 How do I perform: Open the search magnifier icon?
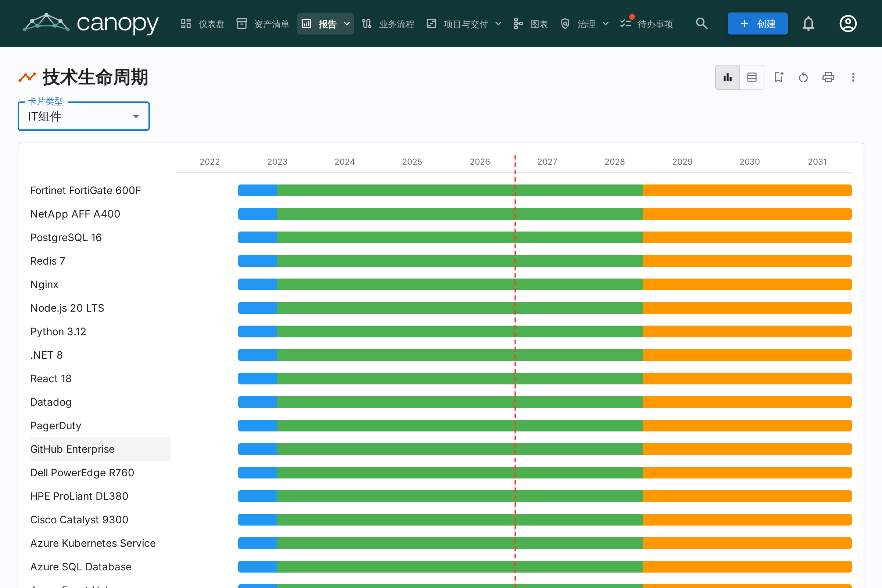tap(702, 24)
